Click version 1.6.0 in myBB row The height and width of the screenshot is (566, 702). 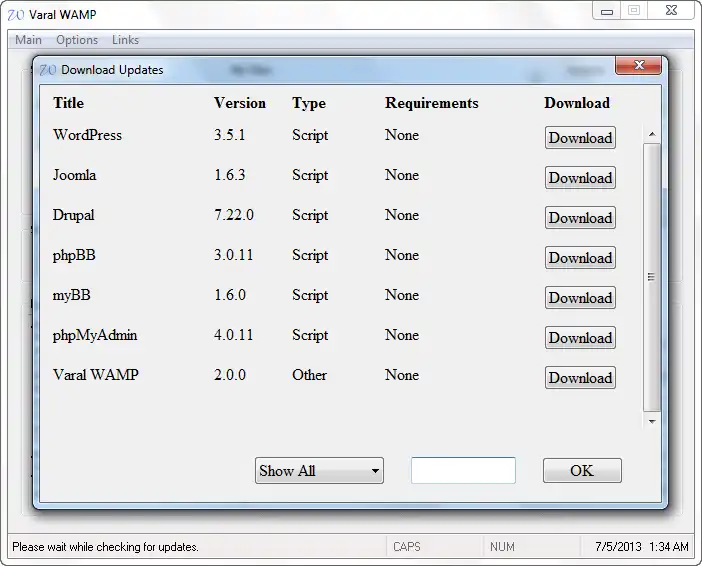230,295
